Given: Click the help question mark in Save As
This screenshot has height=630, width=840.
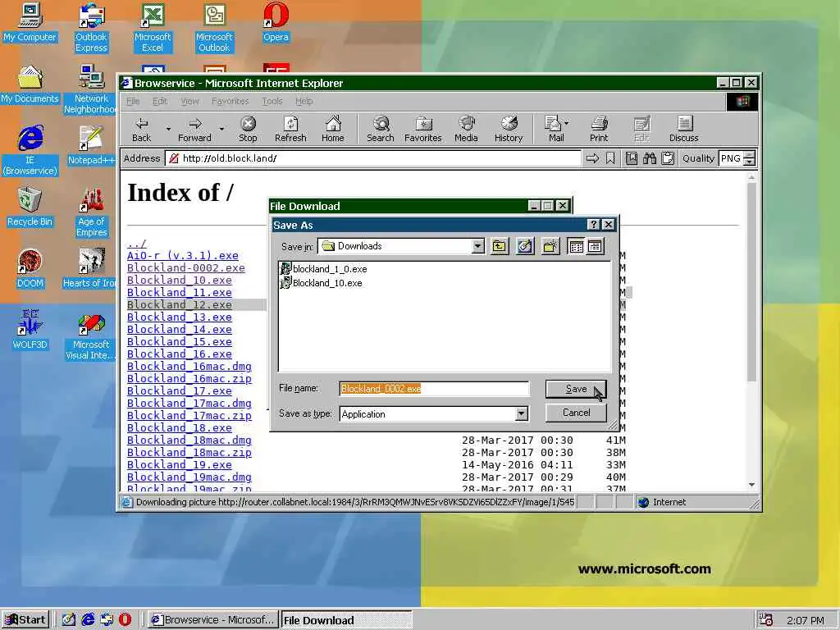Looking at the screenshot, I should pos(593,225).
